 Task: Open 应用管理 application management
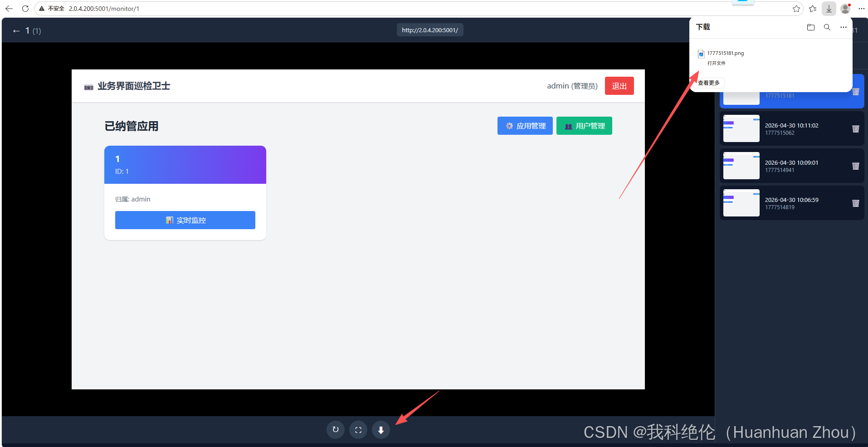(525, 126)
